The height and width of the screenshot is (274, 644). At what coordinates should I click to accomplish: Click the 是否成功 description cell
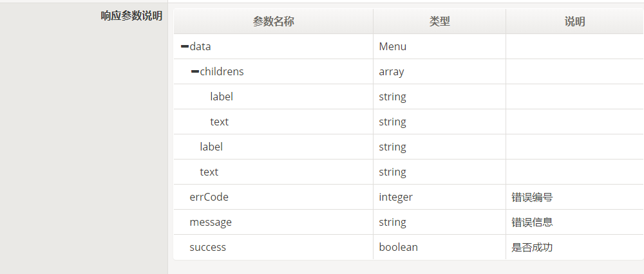coord(574,248)
